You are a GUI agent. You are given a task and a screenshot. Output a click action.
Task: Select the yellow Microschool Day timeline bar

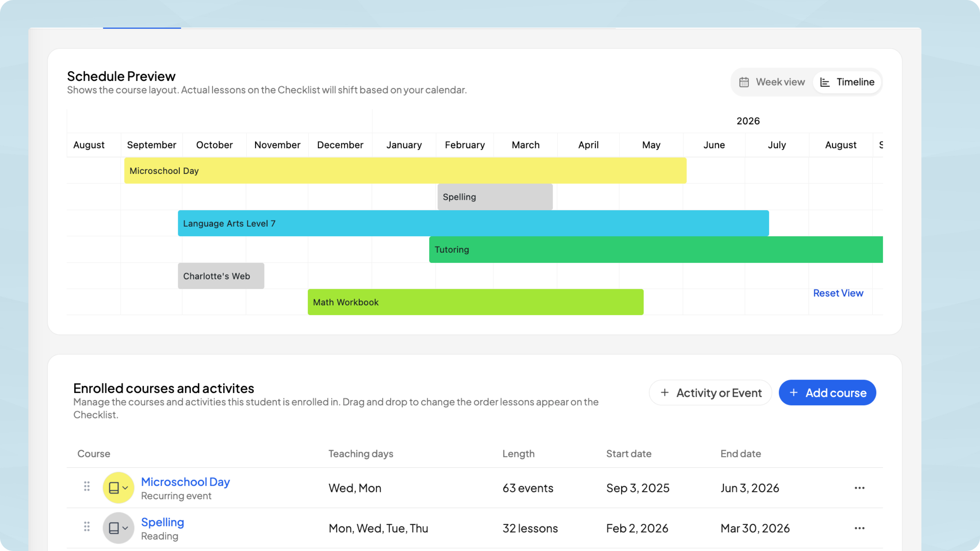click(x=403, y=170)
